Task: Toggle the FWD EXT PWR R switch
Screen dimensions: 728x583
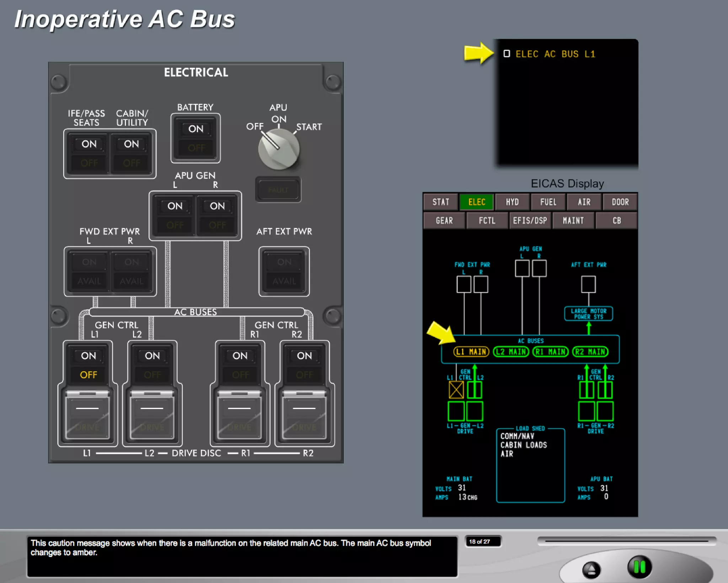Action: click(131, 271)
